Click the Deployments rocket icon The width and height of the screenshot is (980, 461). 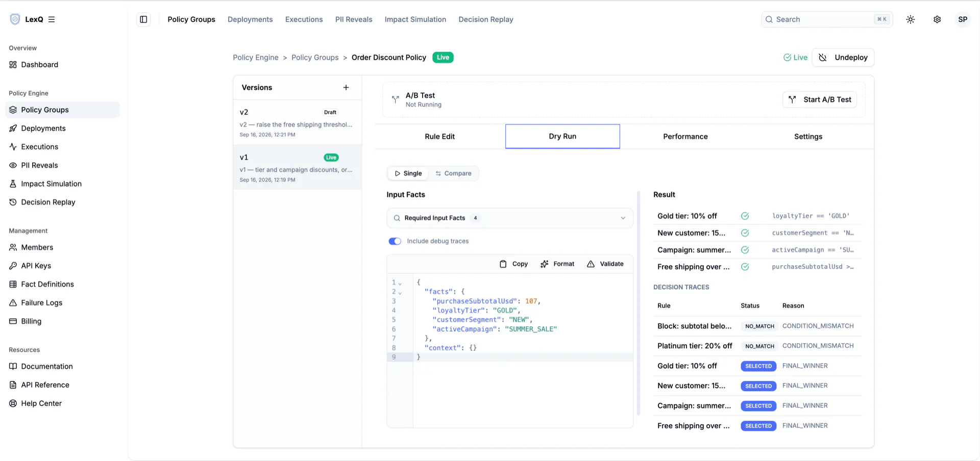[13, 129]
